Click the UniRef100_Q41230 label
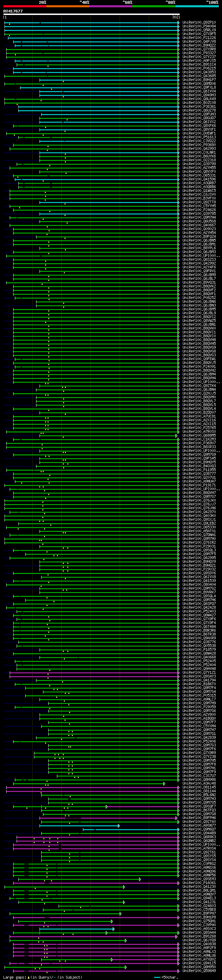The width and height of the screenshot is (222, 980). point(199,887)
